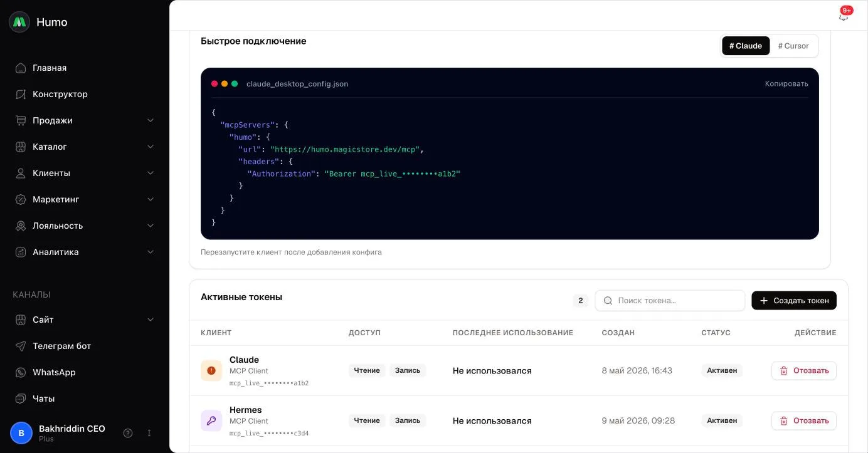Click the help question-mark icon near profile

tap(128, 433)
